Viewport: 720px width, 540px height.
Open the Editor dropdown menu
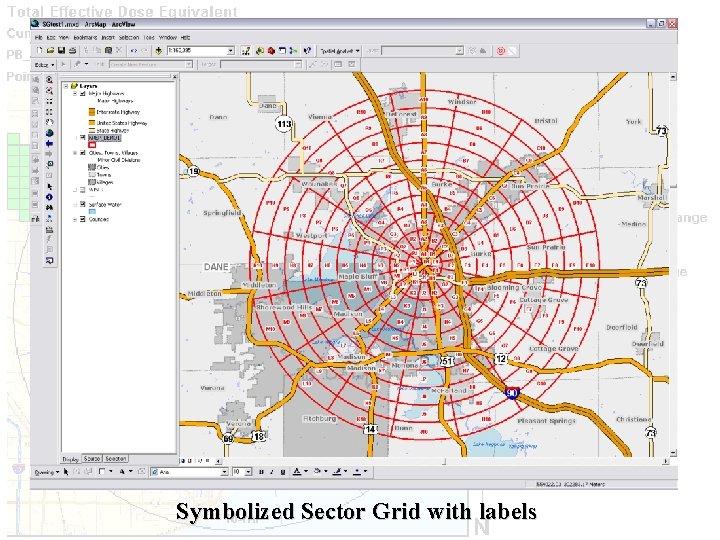tap(45, 65)
